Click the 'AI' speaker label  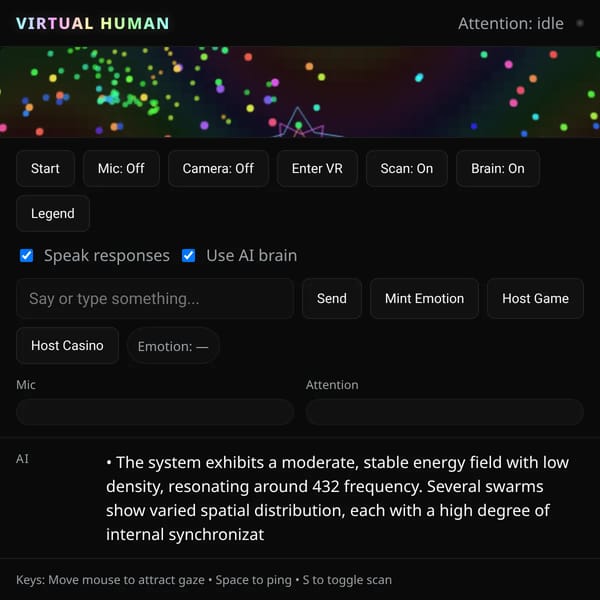tap(22, 459)
